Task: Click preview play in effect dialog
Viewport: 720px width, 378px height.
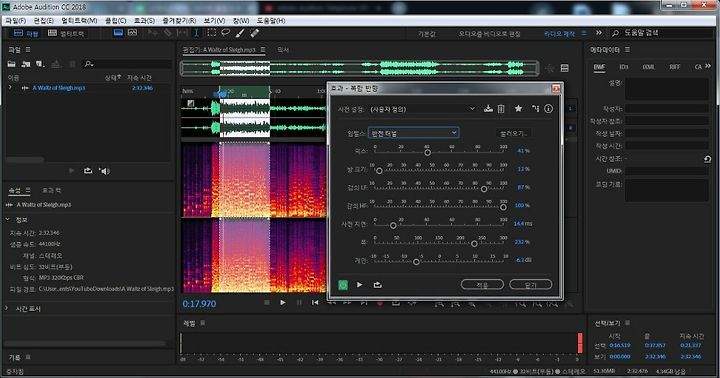Action: pos(360,285)
